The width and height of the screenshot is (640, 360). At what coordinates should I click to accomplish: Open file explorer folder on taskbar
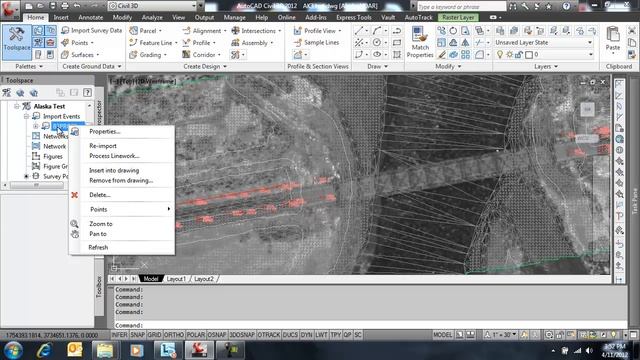105,350
